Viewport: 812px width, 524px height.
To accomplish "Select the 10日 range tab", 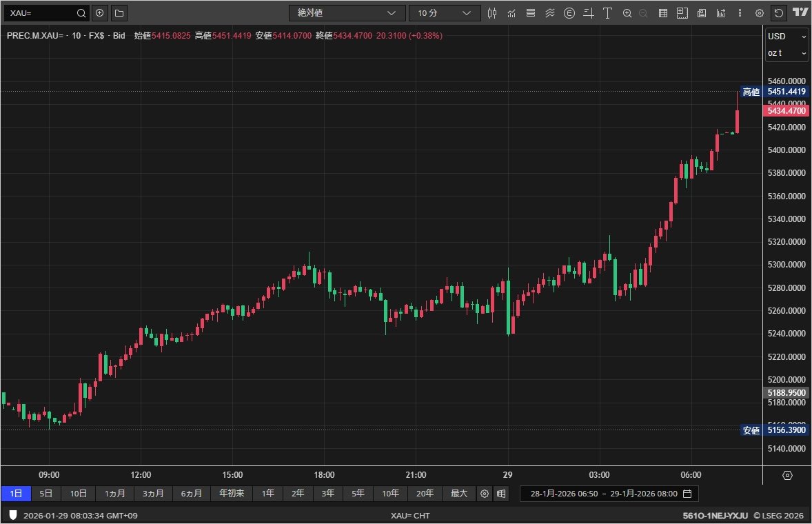I will [78, 494].
